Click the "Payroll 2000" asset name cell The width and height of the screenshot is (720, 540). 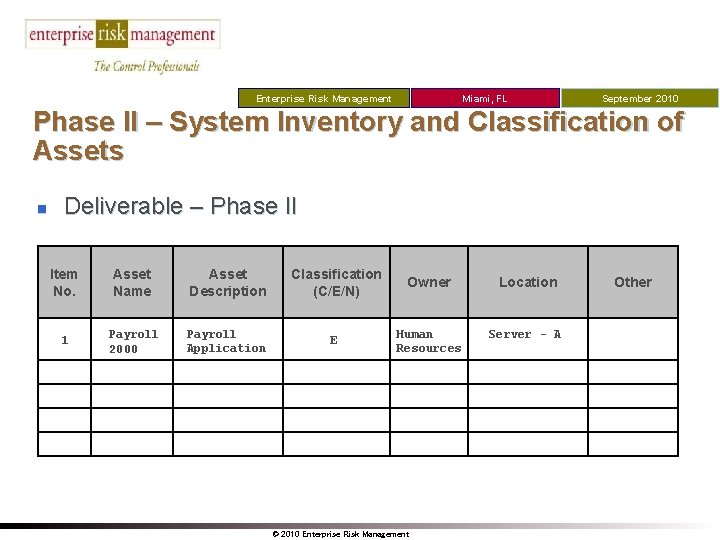click(x=132, y=339)
